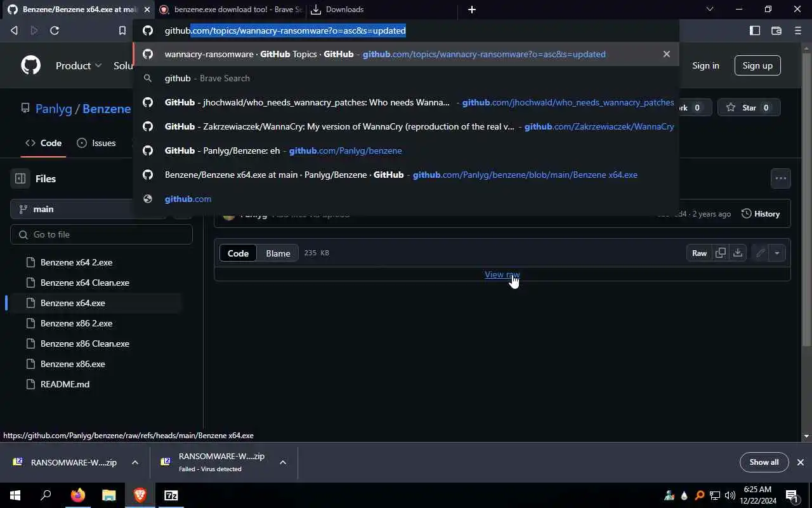Viewport: 812px width, 508px height.
Task: Expand options for failed RANSOMWARE zip download
Action: point(283,462)
